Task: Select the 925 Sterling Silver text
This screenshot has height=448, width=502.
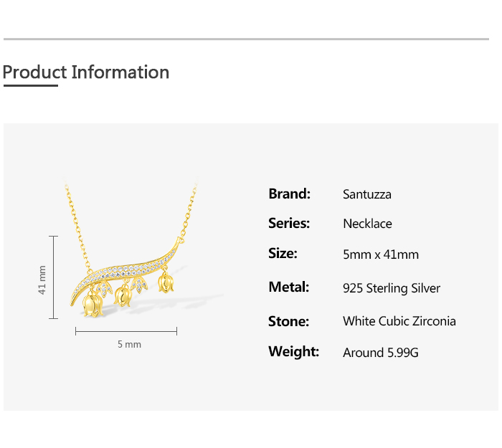Action: pyautogui.click(x=392, y=288)
